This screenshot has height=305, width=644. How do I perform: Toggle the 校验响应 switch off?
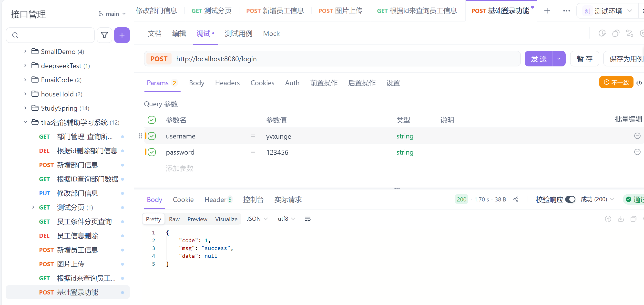coord(570,199)
